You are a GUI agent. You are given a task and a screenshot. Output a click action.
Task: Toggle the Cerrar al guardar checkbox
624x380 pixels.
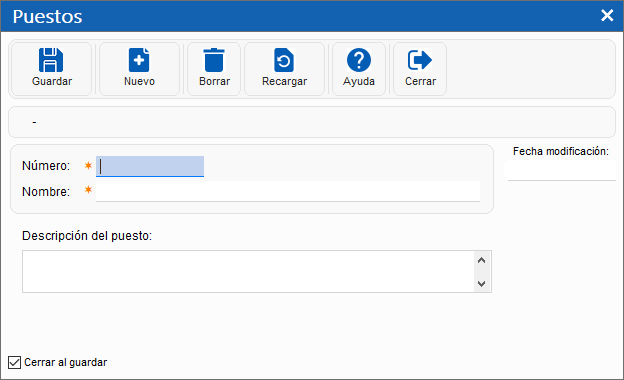(x=14, y=362)
